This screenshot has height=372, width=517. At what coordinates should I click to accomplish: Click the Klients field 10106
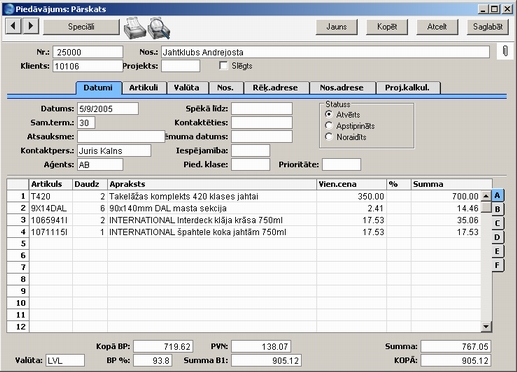point(88,66)
